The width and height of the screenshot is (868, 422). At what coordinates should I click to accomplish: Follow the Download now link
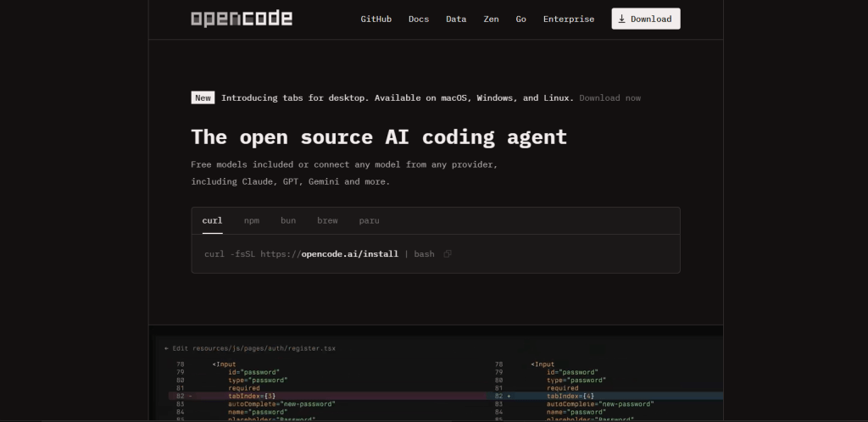[610, 98]
